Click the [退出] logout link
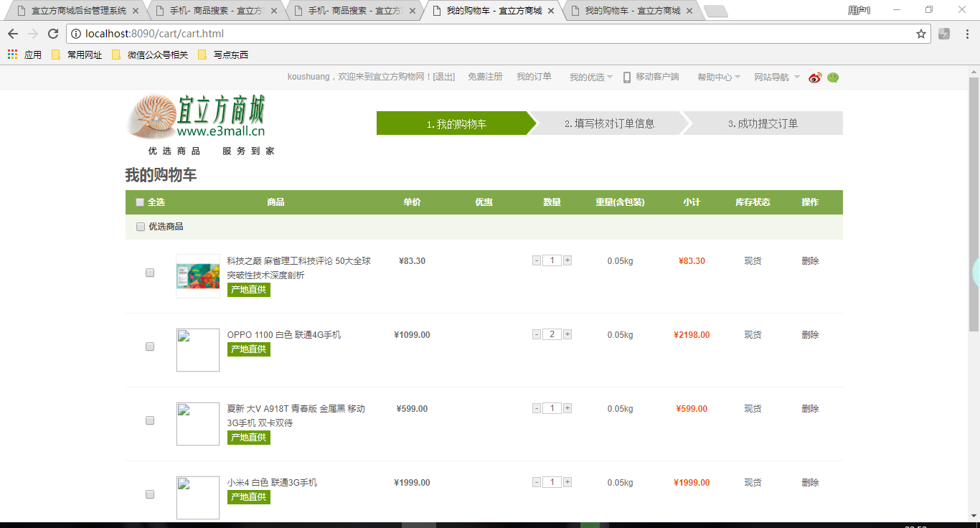Viewport: 980px width, 528px height. [444, 77]
